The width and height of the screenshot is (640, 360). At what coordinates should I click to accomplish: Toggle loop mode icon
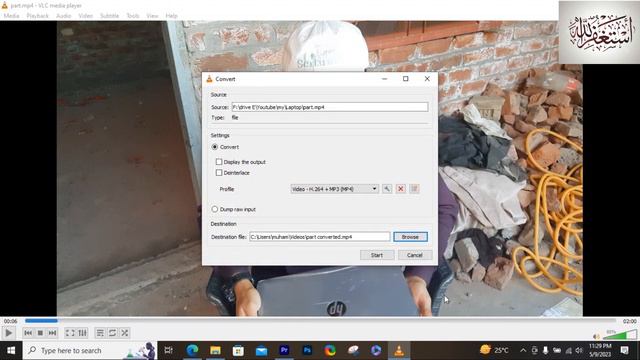112,333
